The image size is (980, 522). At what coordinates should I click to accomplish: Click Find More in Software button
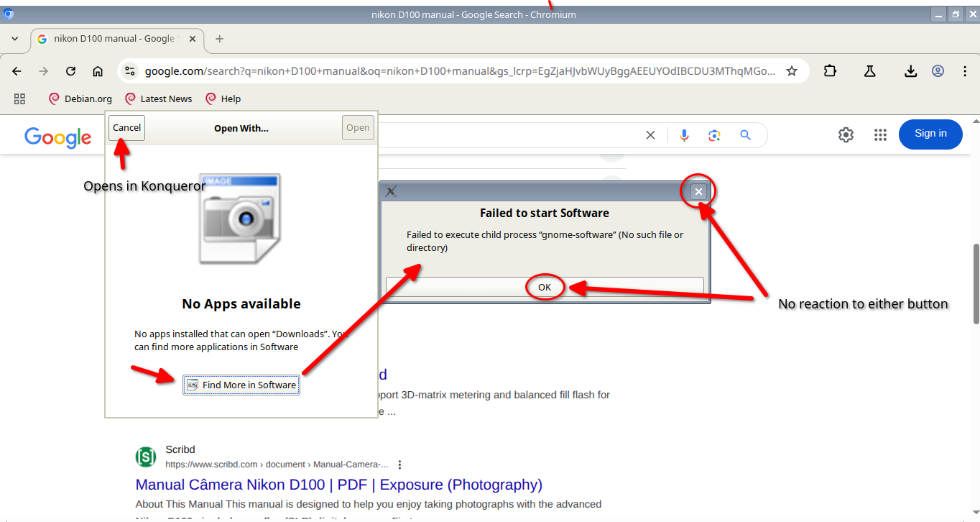click(x=241, y=385)
